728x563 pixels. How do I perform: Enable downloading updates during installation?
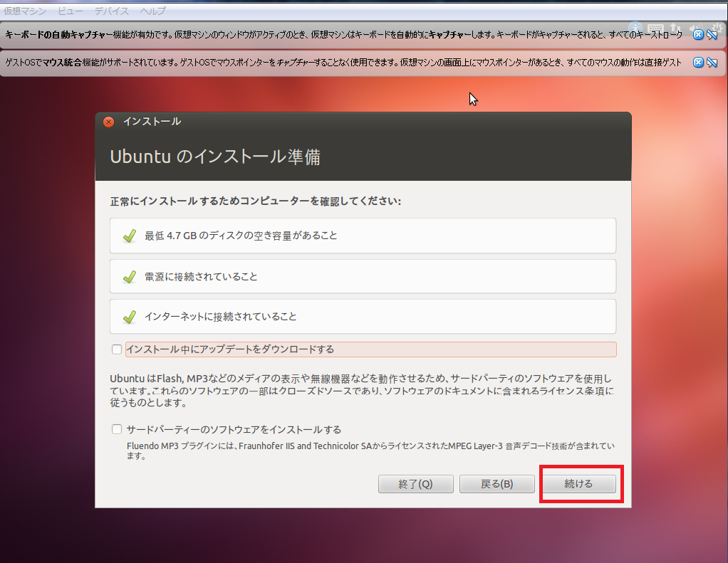point(117,349)
